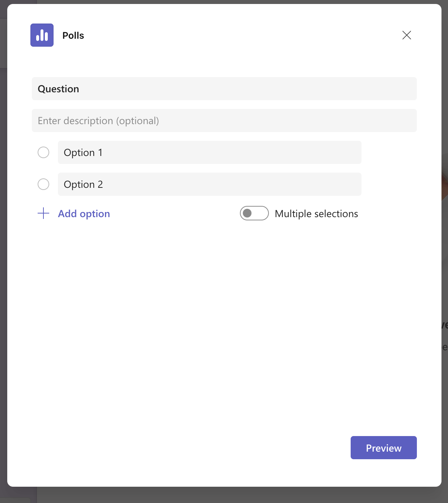Click the Question input field
The height and width of the screenshot is (503, 448).
[x=224, y=89]
